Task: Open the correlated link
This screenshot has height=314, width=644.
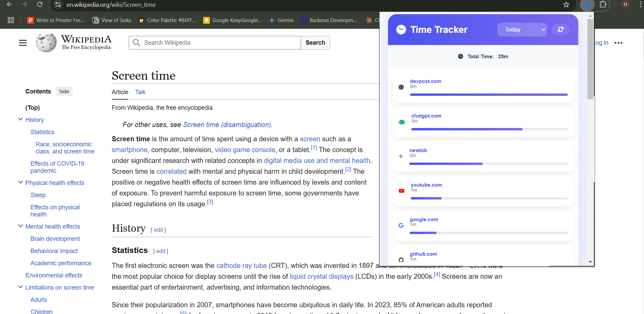Action: coord(171,171)
